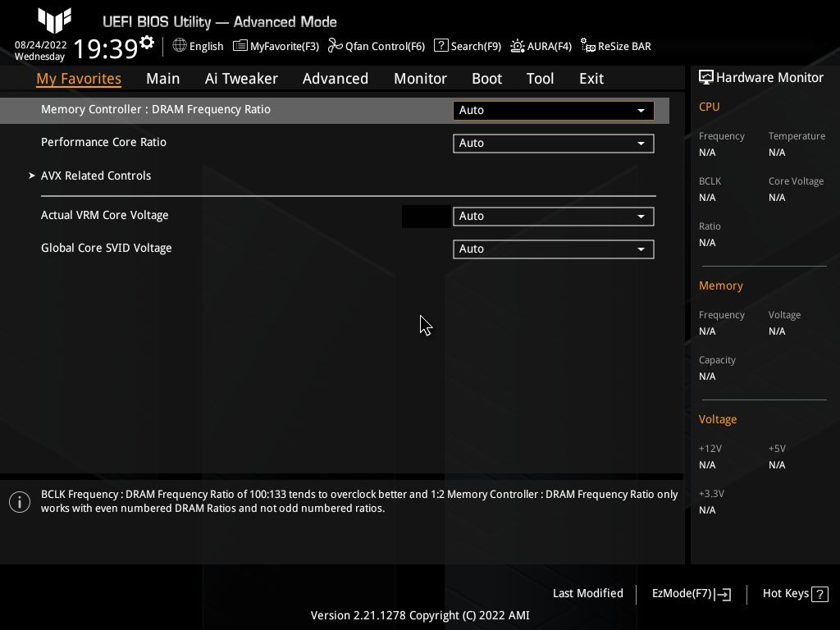Click the AURA lighting icon
This screenshot has height=630, width=840.
pyautogui.click(x=518, y=46)
